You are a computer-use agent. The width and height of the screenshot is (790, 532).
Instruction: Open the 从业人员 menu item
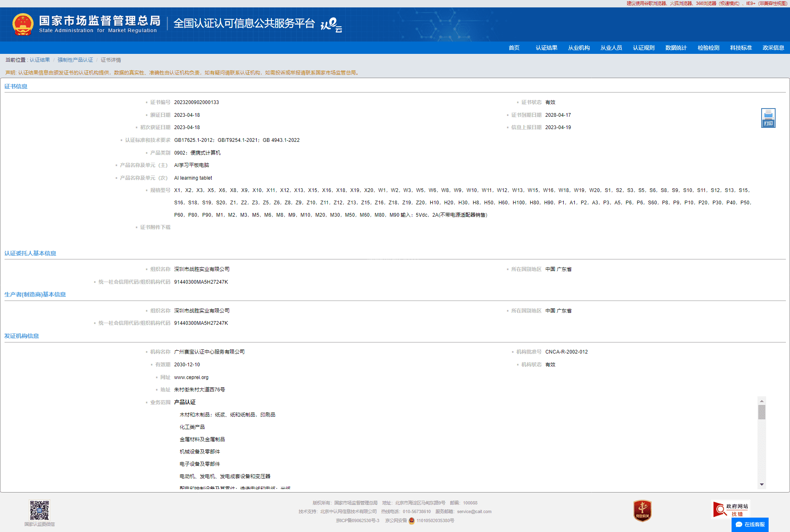pyautogui.click(x=611, y=48)
